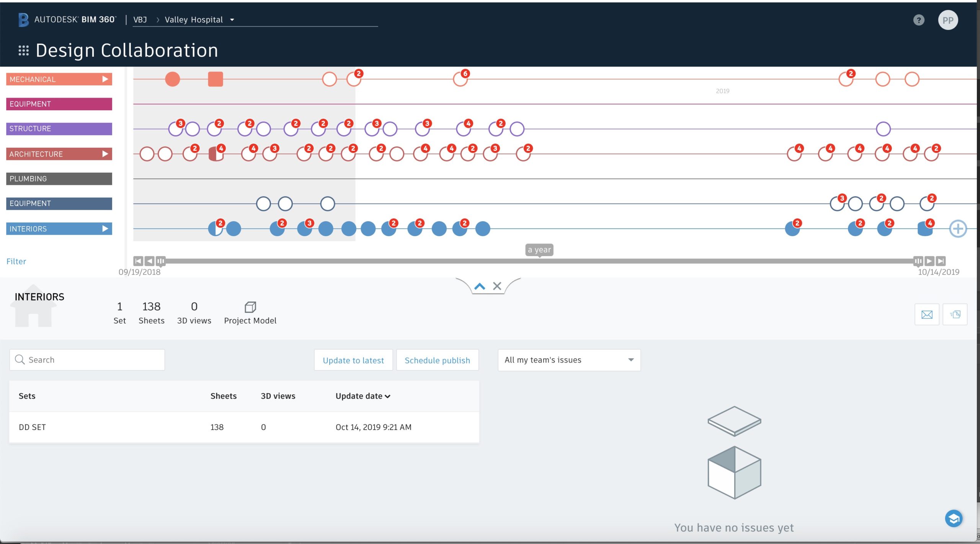Screen dimensions: 980x544
Task: Click Update to latest button
Action: click(x=353, y=360)
